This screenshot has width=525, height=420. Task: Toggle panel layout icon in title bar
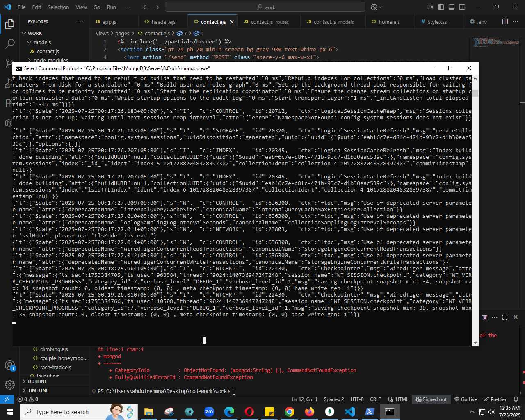pos(452,7)
